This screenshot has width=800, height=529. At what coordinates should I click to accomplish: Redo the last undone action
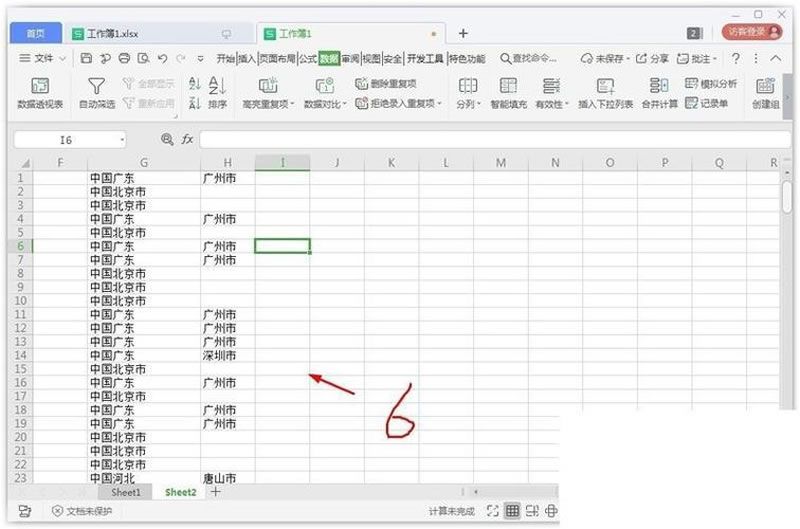point(181,58)
